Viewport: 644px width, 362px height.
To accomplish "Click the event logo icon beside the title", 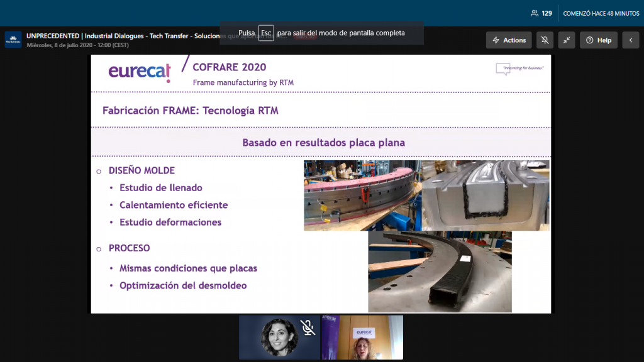I will pos(13,40).
